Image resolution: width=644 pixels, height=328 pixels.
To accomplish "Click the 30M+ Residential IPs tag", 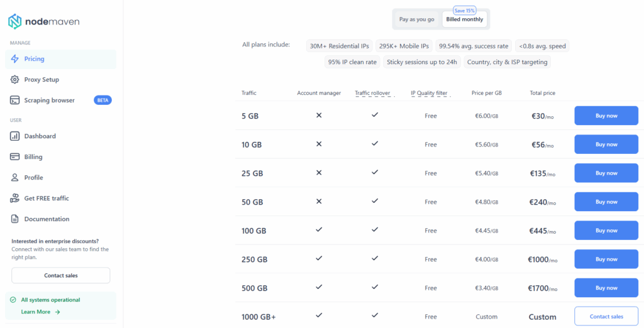I will click(x=339, y=46).
